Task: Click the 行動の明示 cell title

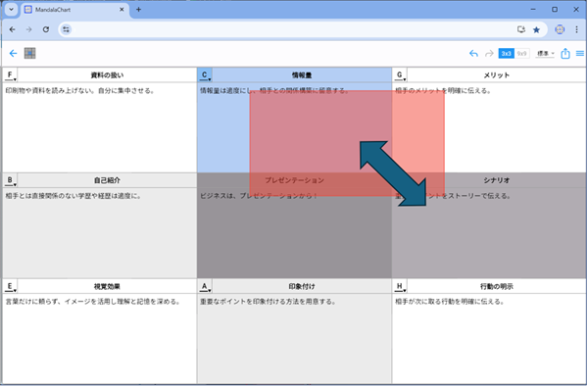Action: (497, 287)
